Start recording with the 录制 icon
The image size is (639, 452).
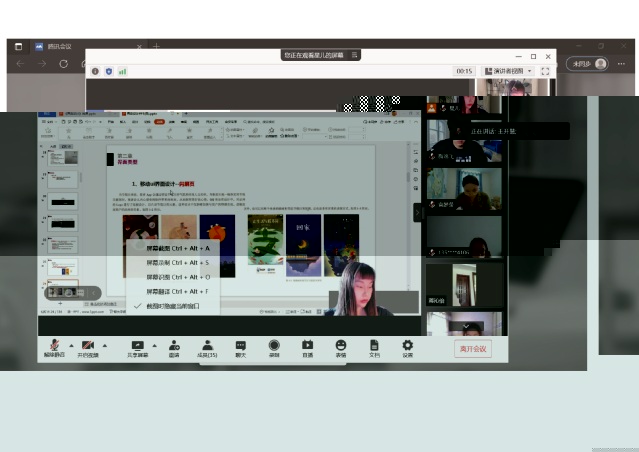click(273, 345)
